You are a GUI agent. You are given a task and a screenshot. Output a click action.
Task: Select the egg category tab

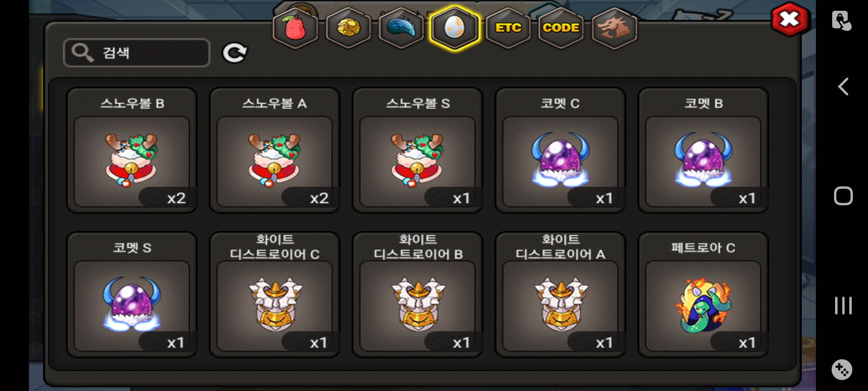tap(455, 28)
